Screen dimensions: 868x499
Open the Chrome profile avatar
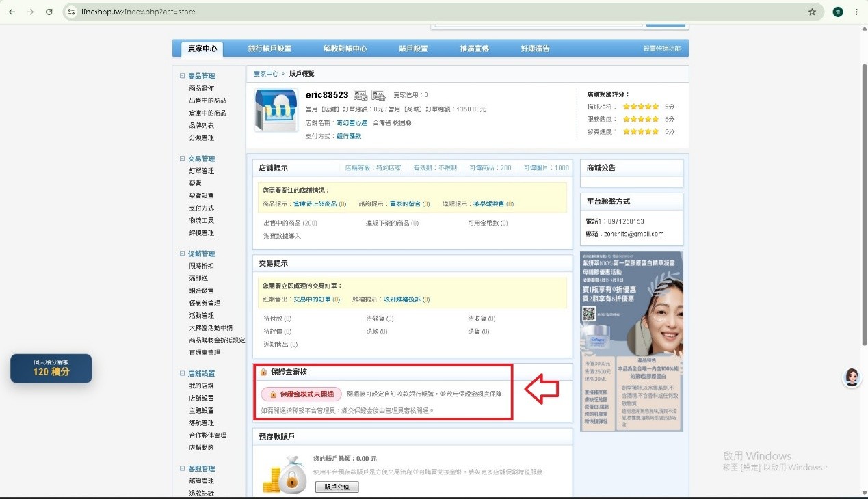coord(838,12)
